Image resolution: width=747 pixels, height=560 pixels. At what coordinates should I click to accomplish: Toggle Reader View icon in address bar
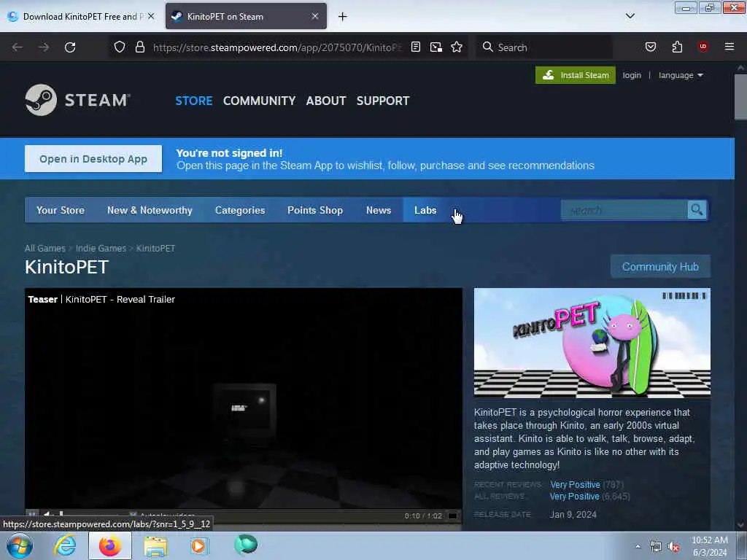click(x=415, y=47)
